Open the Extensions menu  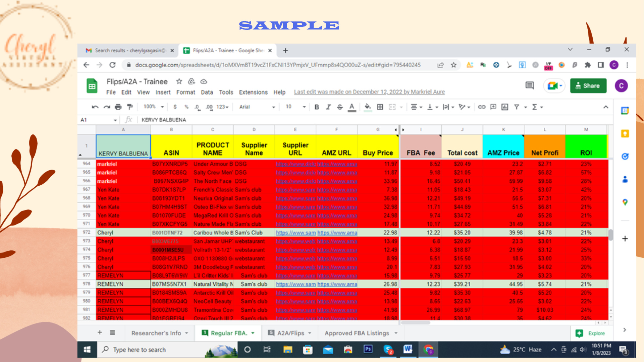point(253,92)
